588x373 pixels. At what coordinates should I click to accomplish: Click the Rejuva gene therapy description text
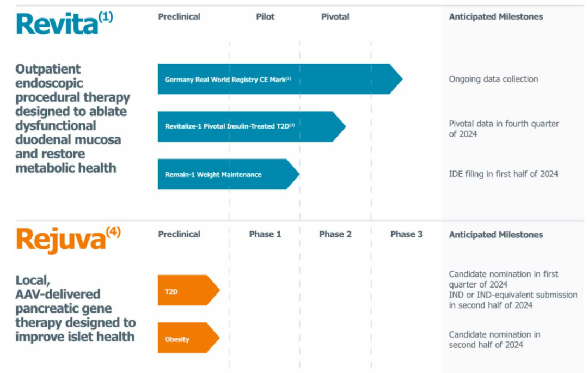[x=75, y=309]
